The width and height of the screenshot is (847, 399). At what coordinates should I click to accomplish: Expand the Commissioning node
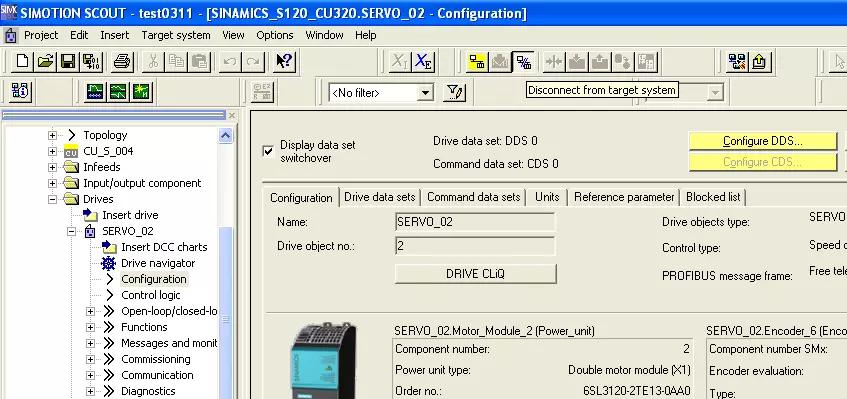(x=90, y=359)
